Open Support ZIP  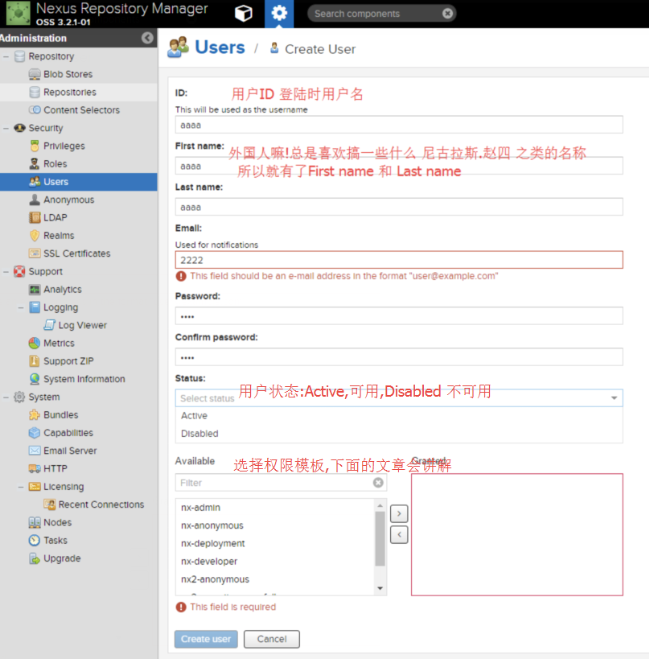(x=68, y=361)
